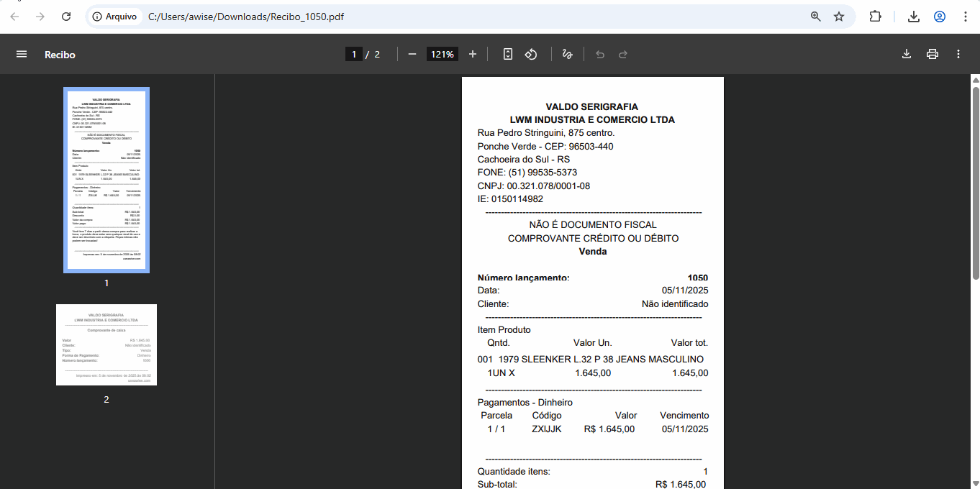
Task: Open the downloads menu in toolbar
Action: [x=914, y=16]
